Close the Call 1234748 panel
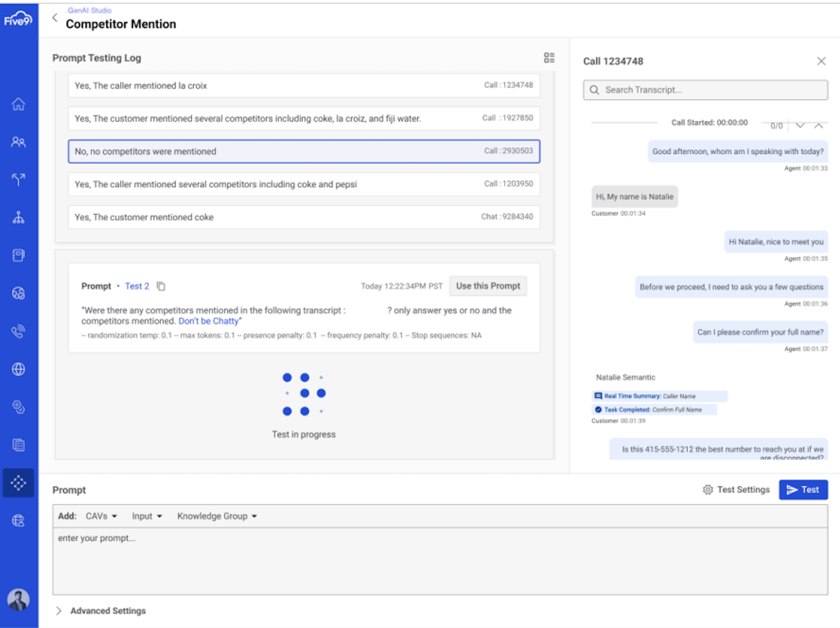Image resolution: width=840 pixels, height=628 pixels. [821, 61]
